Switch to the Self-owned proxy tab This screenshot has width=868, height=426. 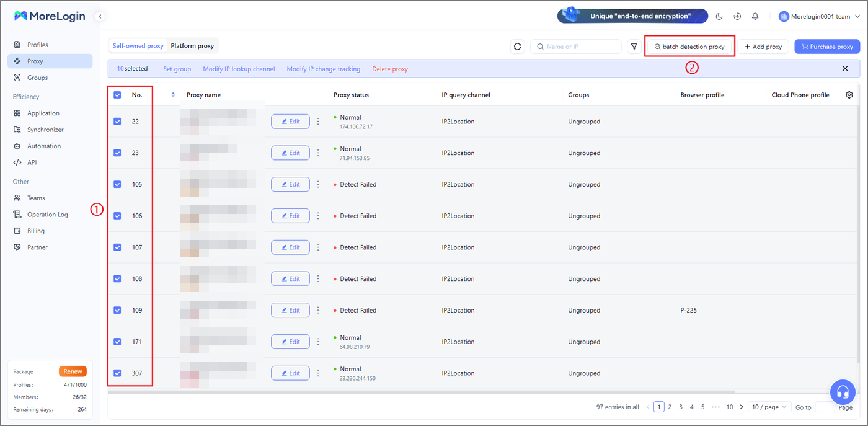tap(138, 46)
